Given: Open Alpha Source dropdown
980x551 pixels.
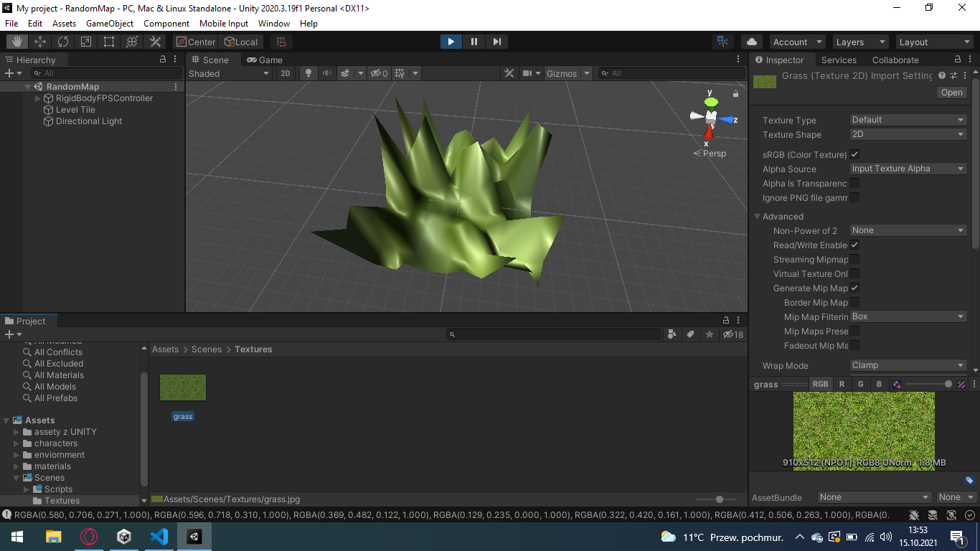Looking at the screenshot, I should [x=908, y=169].
